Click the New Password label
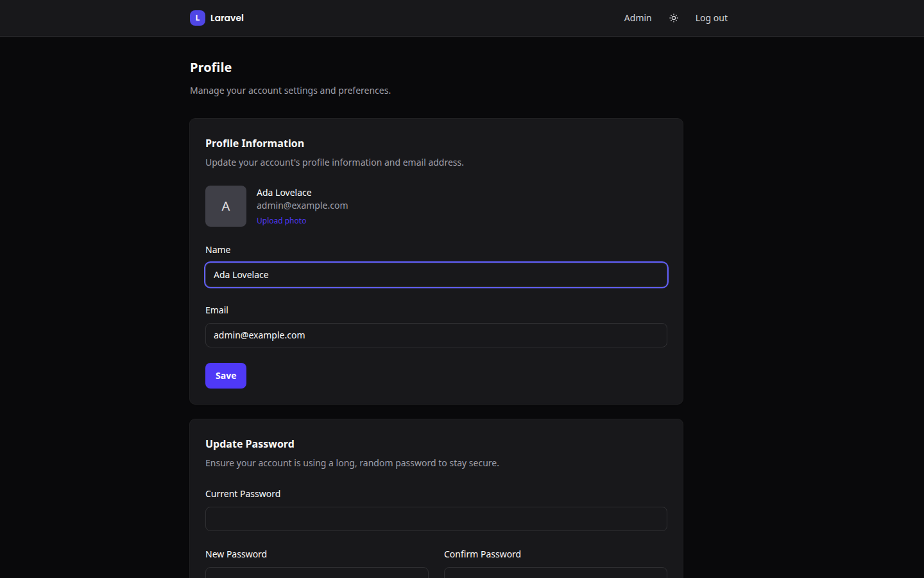Image resolution: width=924 pixels, height=578 pixels. pos(236,554)
